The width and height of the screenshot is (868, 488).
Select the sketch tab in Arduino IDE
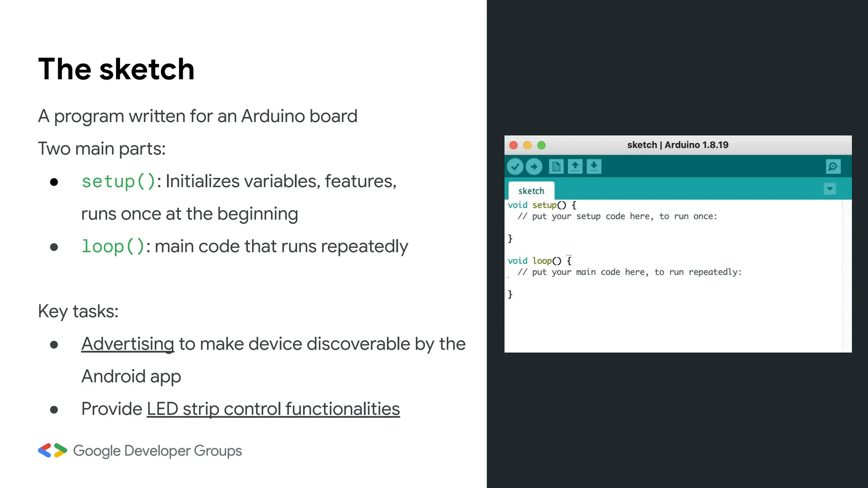click(x=531, y=191)
